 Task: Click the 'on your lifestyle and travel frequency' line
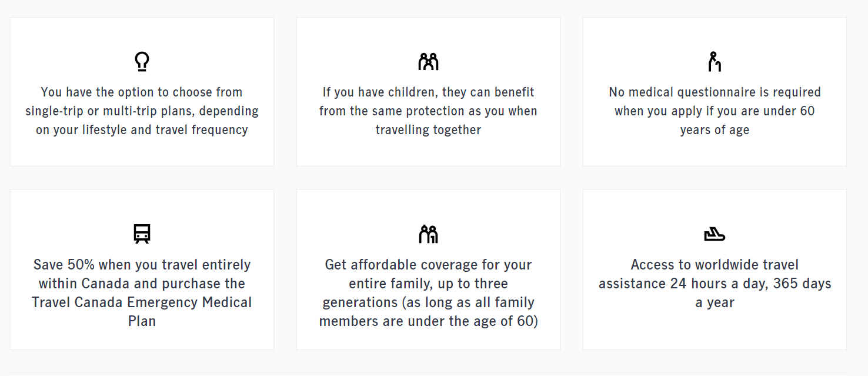(142, 130)
